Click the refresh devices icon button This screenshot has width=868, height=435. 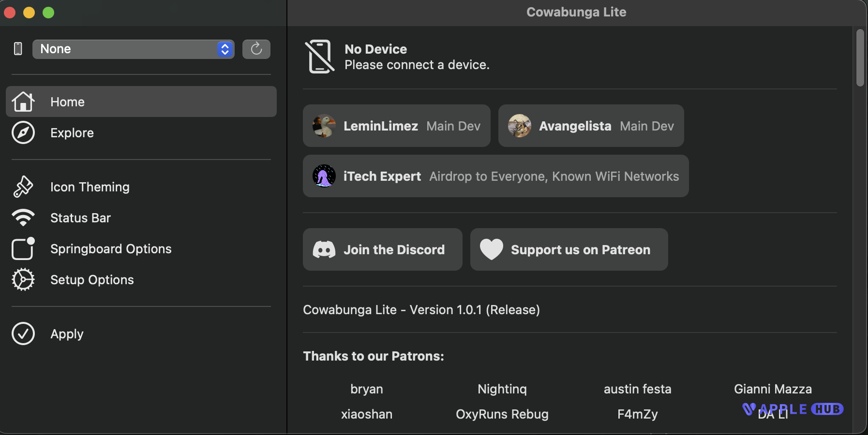tap(256, 49)
